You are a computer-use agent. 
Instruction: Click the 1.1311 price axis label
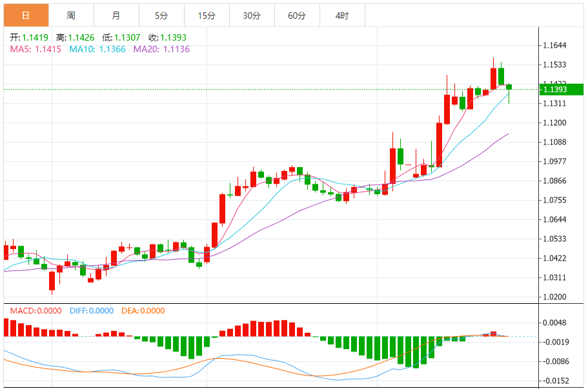click(554, 103)
